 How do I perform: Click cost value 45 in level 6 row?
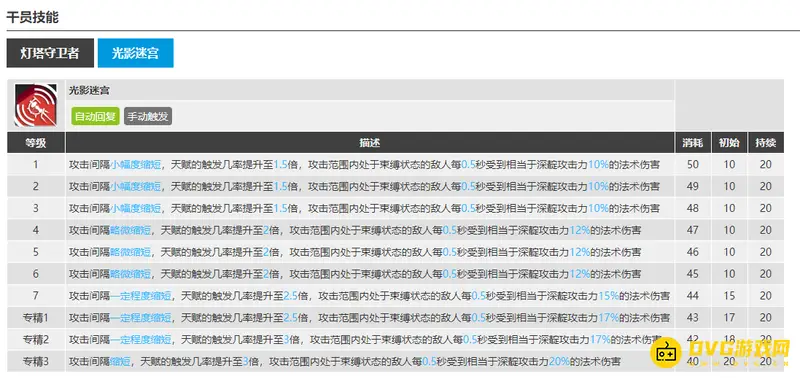(692, 274)
